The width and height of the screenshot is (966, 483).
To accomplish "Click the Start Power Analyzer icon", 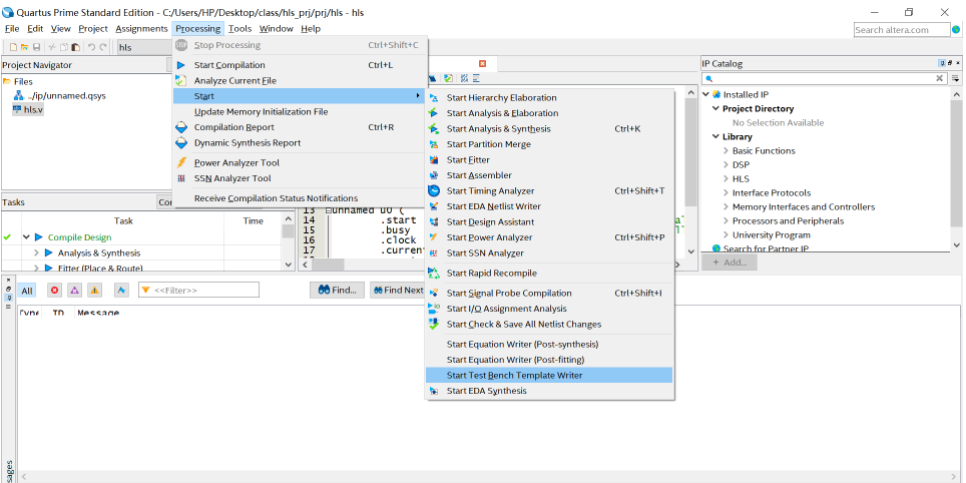I will (434, 237).
